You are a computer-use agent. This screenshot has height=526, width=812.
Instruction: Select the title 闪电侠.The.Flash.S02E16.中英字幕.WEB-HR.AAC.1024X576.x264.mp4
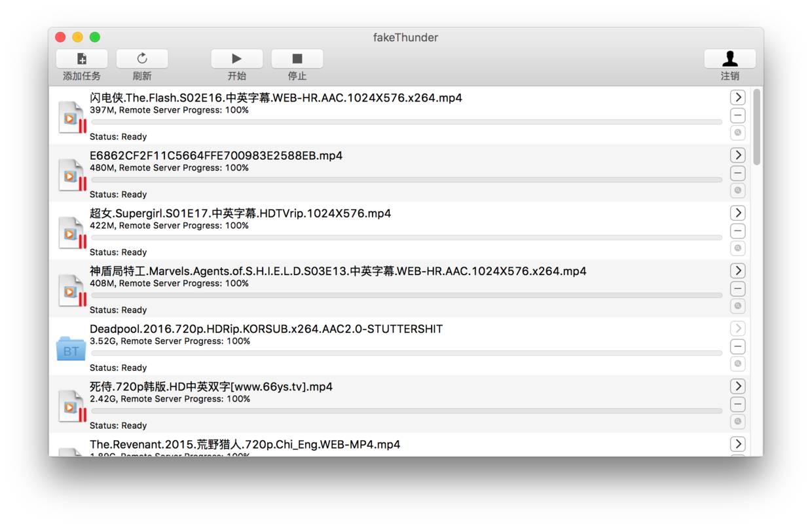pos(276,98)
